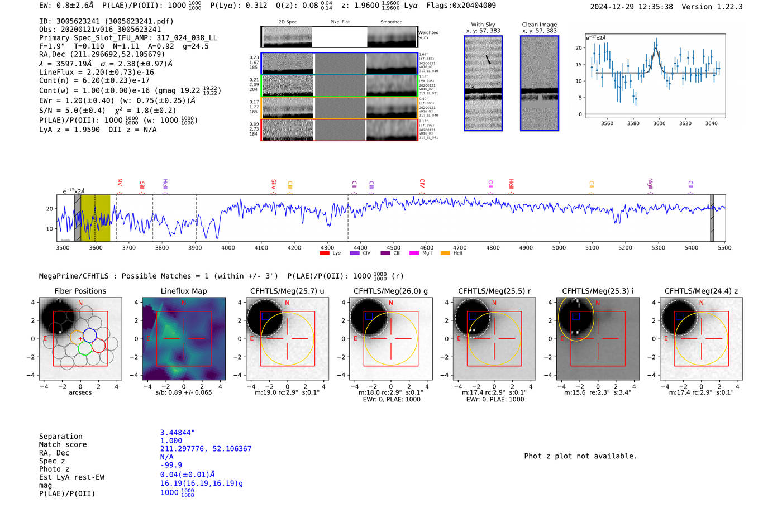The width and height of the screenshot is (782, 532).
Task: Select the Weighted Sum 2D Spec strip
Action: pos(340,37)
